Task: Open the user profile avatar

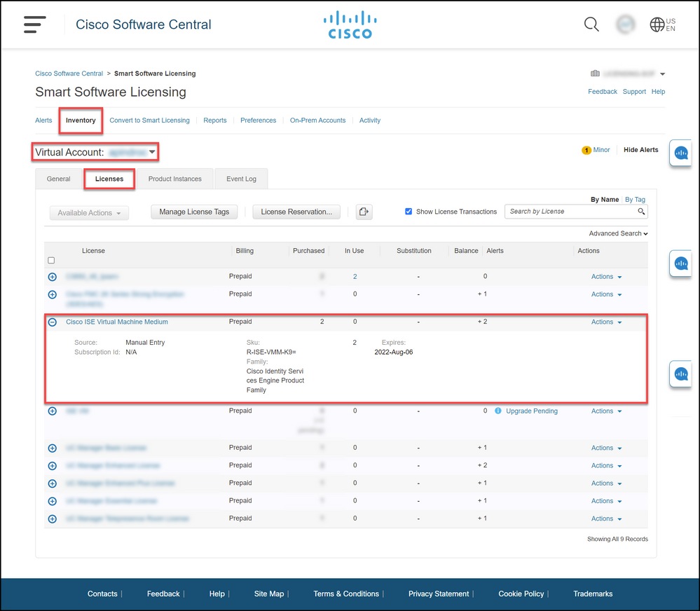Action: point(626,24)
